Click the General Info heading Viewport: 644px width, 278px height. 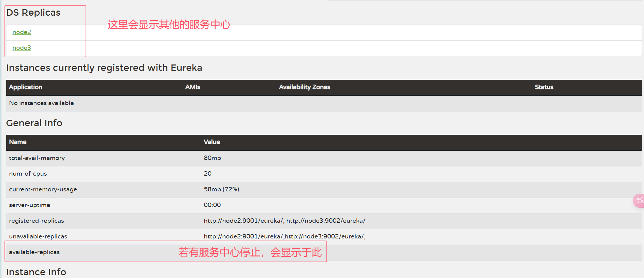pos(34,123)
